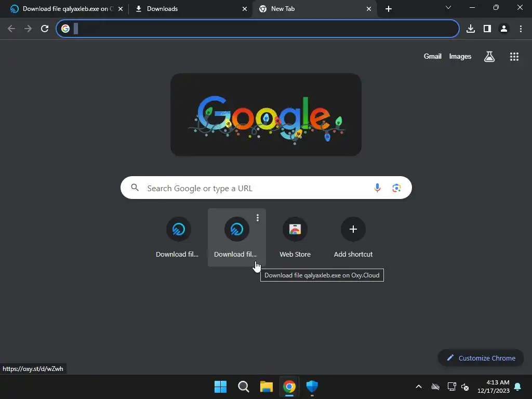Image resolution: width=532 pixels, height=399 pixels.
Task: Click the Customize Chrome button
Action: tap(481, 358)
